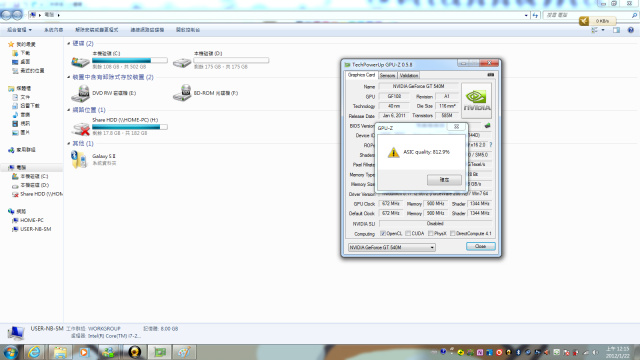Toggle the OpenCL checkbox
The width and height of the screenshot is (640, 360).
tap(383, 233)
